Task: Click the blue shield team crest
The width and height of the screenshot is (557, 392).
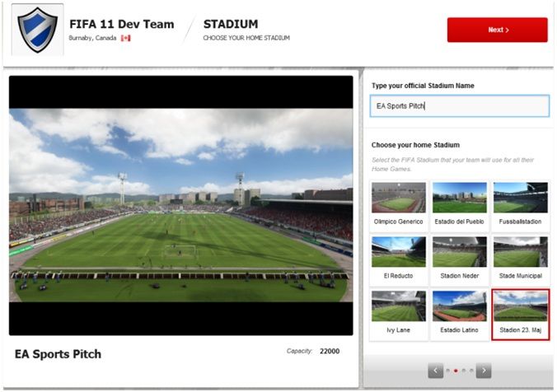Action: coord(37,30)
